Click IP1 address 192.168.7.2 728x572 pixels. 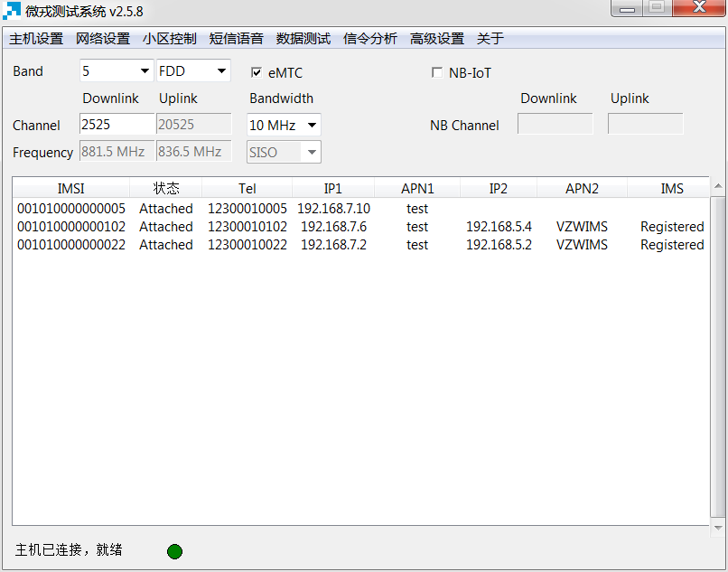[x=334, y=245]
